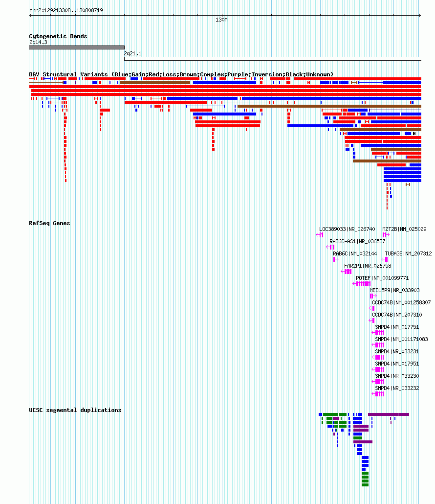
Task: Select the magenta gene glyph under RAB6C-AS1
Action: tap(330, 247)
